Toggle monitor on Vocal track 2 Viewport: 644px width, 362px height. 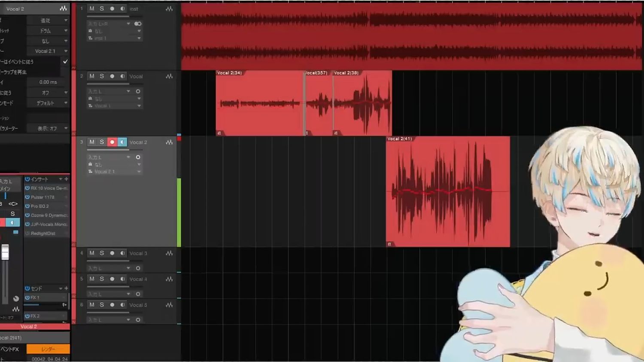[122, 76]
